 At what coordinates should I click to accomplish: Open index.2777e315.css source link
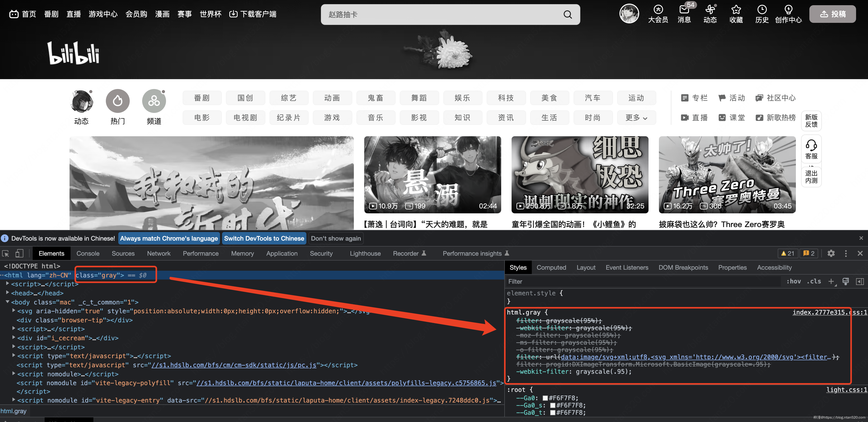coord(830,312)
